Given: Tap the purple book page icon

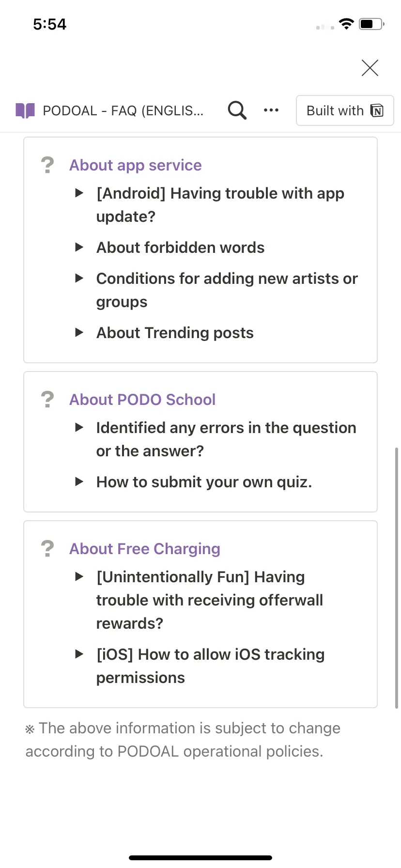Looking at the screenshot, I should point(25,111).
